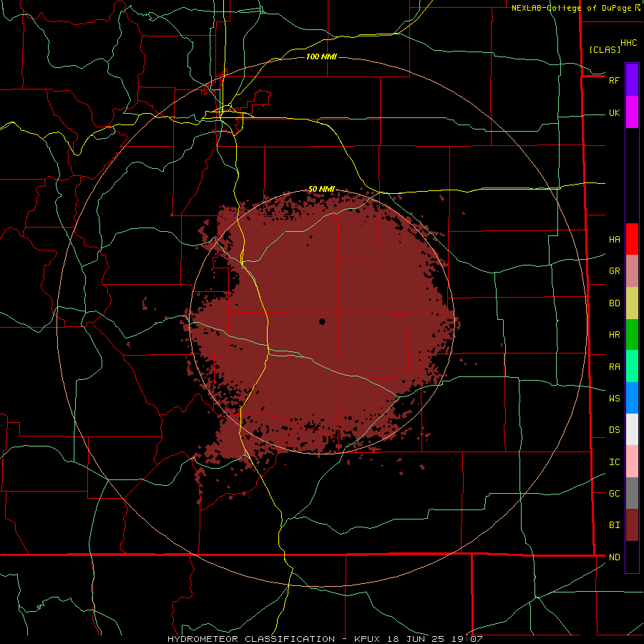The height and width of the screenshot is (644, 644).
Task: Click the 'HHC' product code text
Action: [x=628, y=43]
